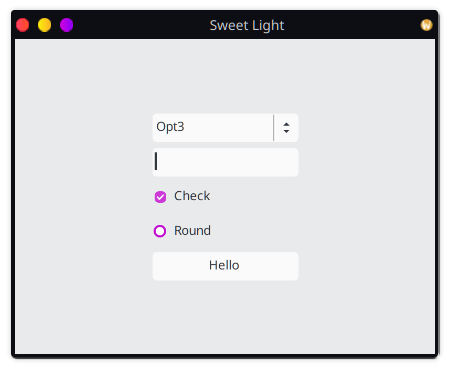
Task: Click the Hello button's label text
Action: click(x=224, y=265)
